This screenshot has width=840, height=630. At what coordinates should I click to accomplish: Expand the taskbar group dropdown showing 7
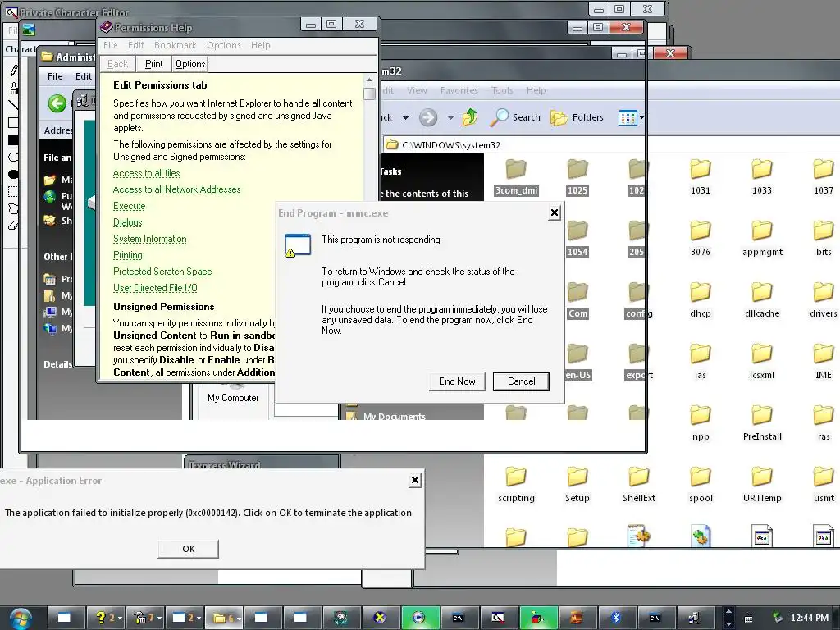tap(159, 619)
